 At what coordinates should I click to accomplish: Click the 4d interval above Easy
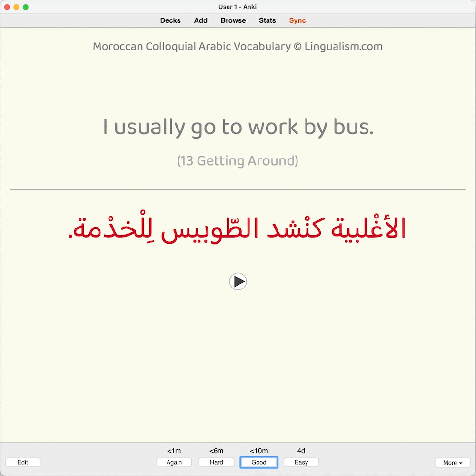tap(301, 450)
